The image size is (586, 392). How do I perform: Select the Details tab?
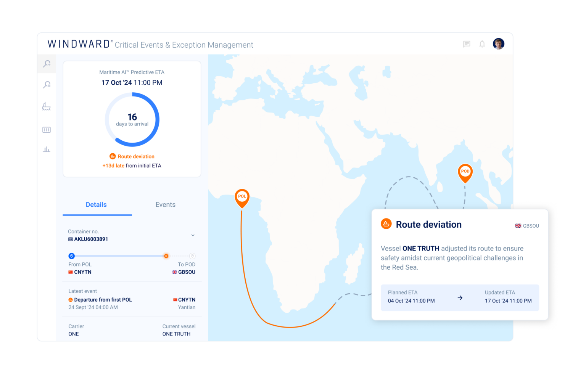point(96,205)
